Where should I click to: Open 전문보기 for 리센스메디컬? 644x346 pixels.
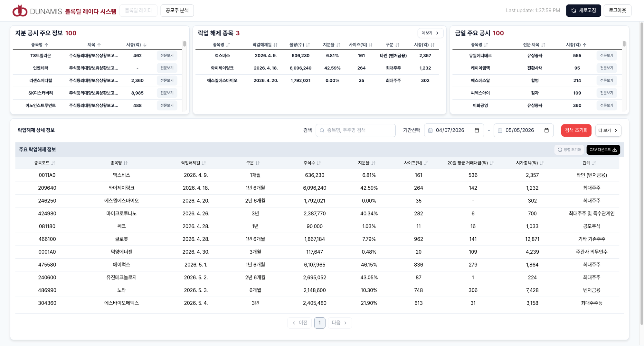coord(167,80)
